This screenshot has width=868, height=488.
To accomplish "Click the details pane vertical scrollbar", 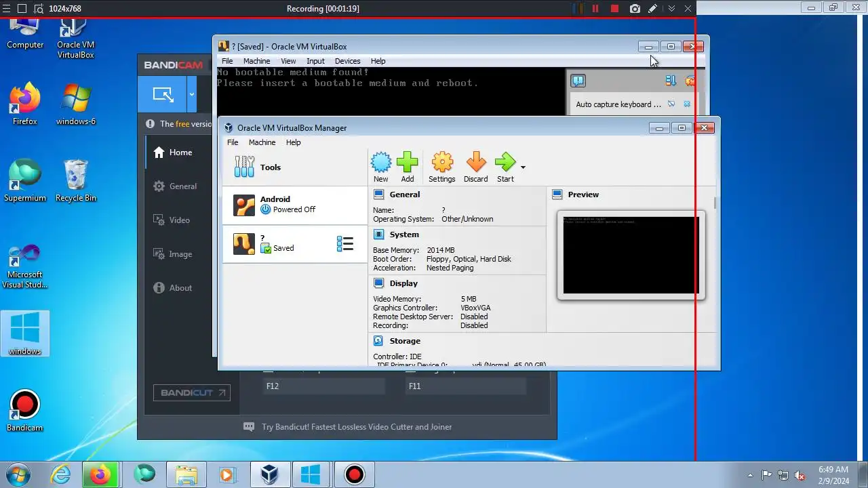I will tap(715, 203).
